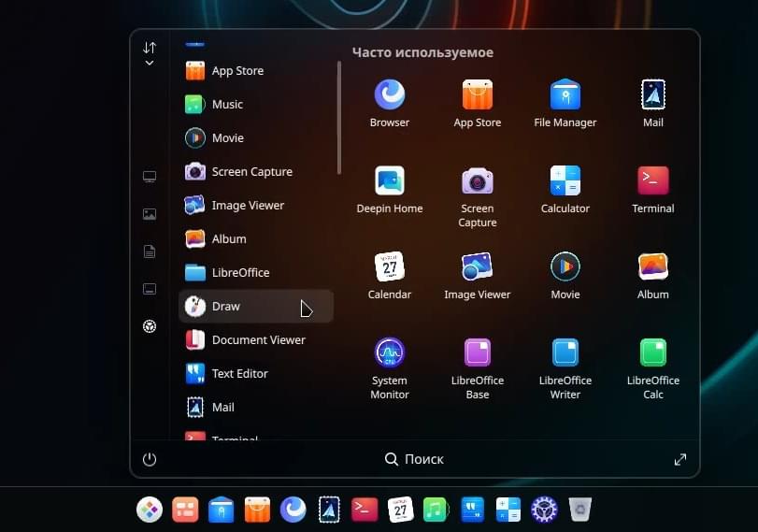758x532 pixels.
Task: Open File Manager from the dock
Action: 221,510
